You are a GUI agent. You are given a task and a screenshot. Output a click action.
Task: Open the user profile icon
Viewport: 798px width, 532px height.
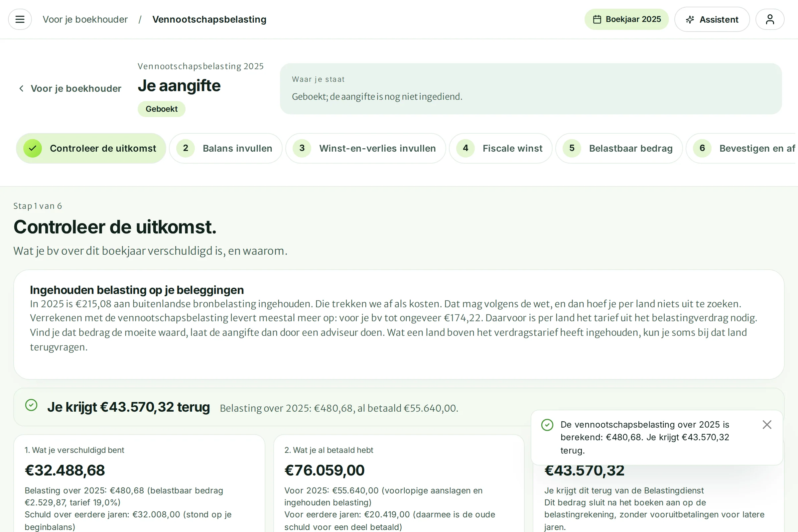click(770, 19)
